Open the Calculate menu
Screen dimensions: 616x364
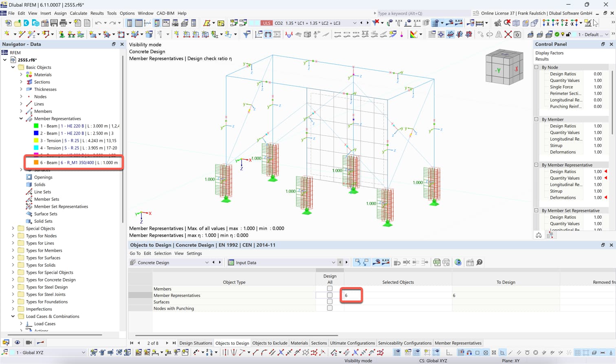(x=78, y=13)
